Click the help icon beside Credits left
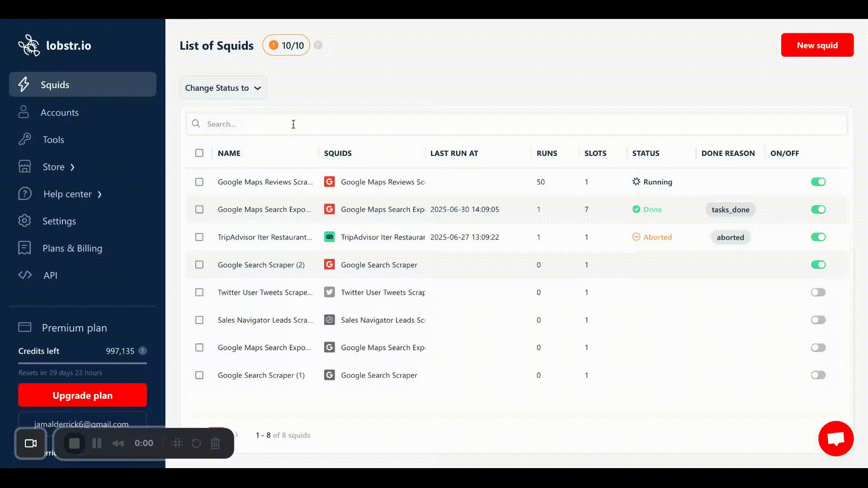 point(142,351)
